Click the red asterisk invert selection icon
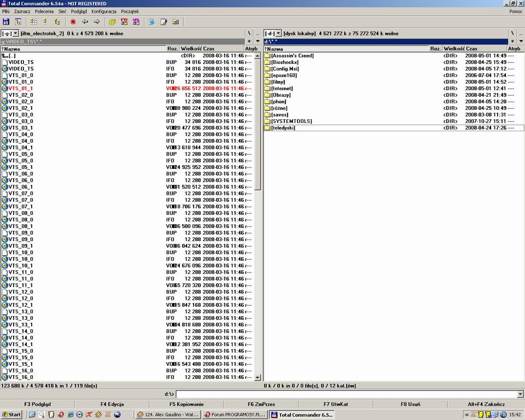Viewport: 525px width, 420px height. [x=73, y=22]
